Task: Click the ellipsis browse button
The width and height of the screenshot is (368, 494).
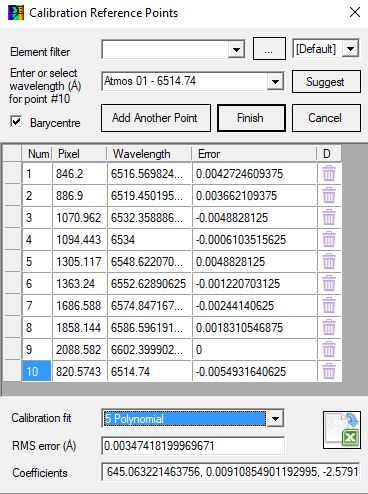Action: 269,49
